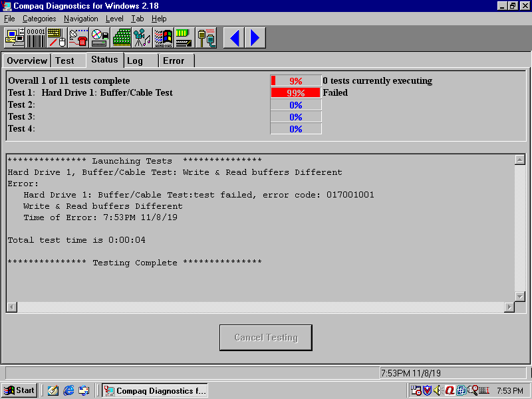
Task: Select the Status tab
Action: coord(104,60)
